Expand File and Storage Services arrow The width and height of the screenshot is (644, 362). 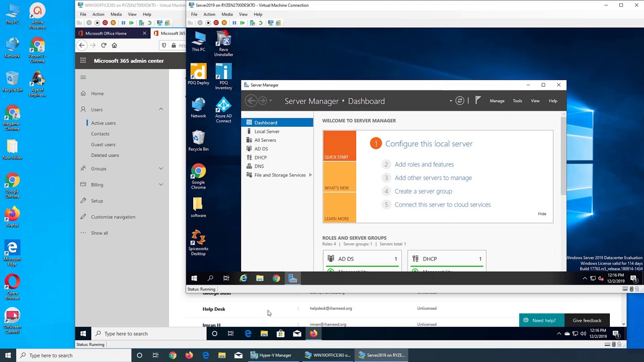coord(310,175)
